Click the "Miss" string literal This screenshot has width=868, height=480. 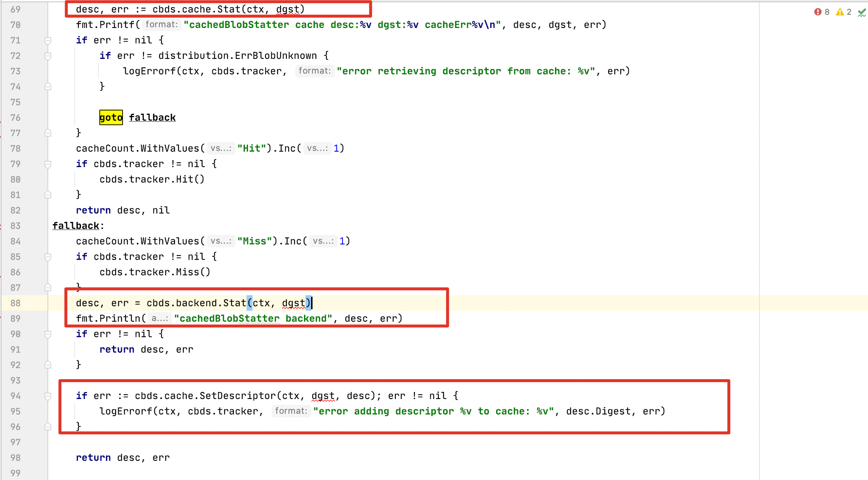pyautogui.click(x=255, y=241)
